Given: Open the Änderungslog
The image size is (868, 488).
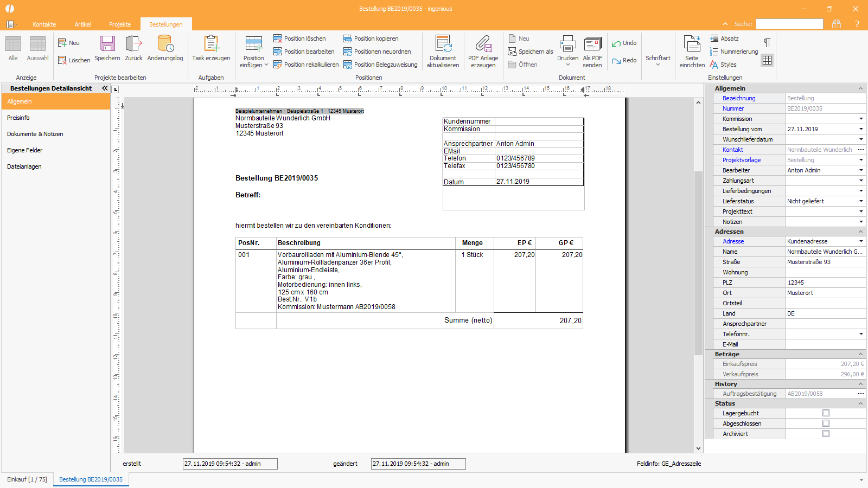Looking at the screenshot, I should (x=165, y=49).
